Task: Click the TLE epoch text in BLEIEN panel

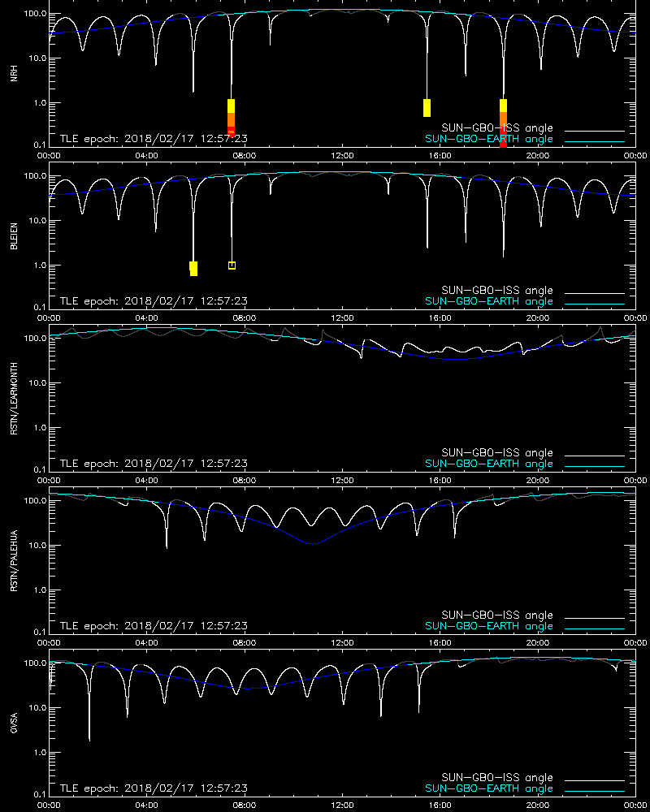Action: coord(154,301)
